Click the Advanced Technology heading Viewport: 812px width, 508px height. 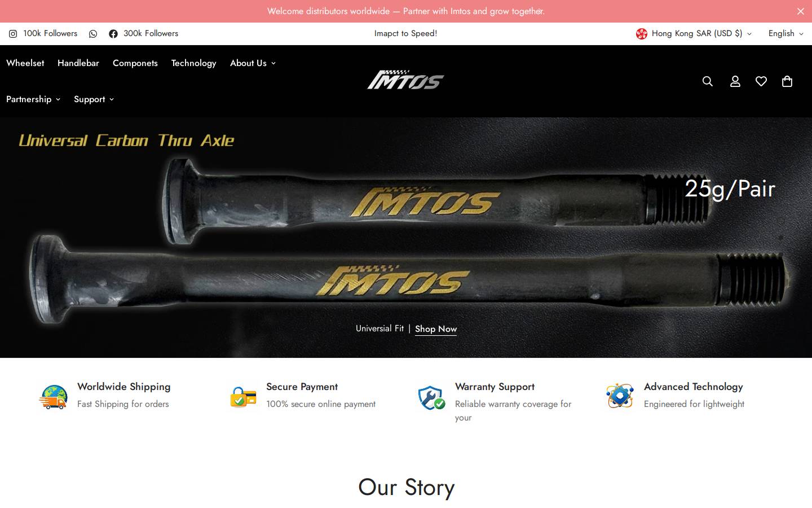(694, 387)
